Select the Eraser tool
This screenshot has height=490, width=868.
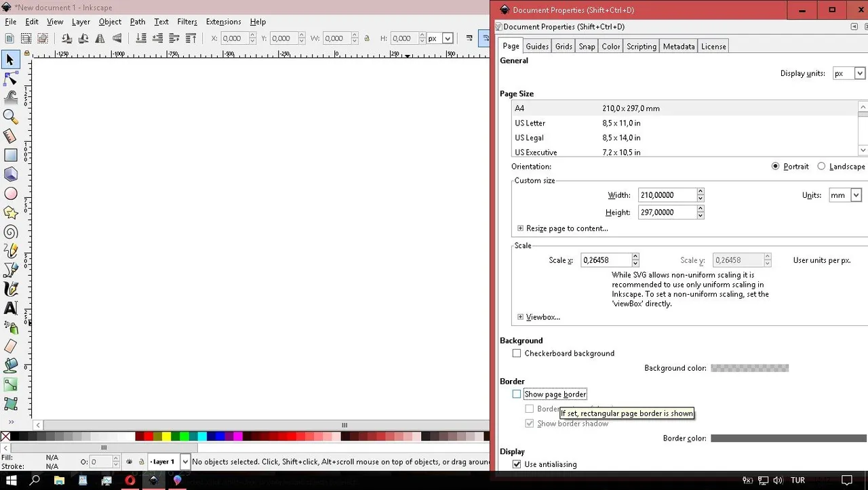pos(10,346)
